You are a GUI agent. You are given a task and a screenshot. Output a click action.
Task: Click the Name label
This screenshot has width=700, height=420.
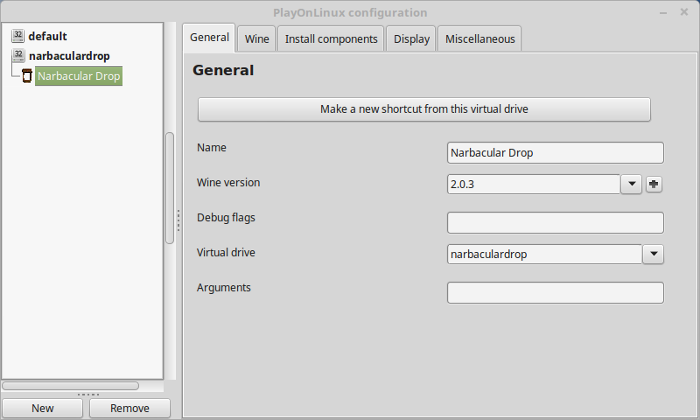pos(212,147)
